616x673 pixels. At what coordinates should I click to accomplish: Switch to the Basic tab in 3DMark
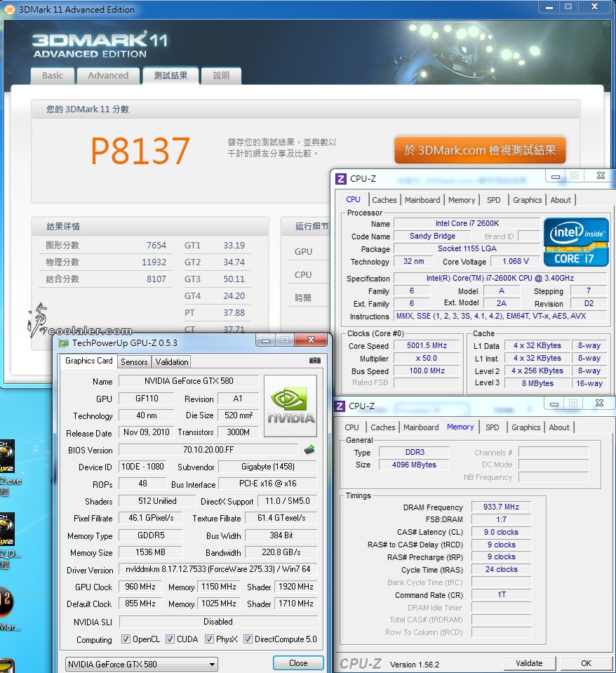(x=53, y=76)
